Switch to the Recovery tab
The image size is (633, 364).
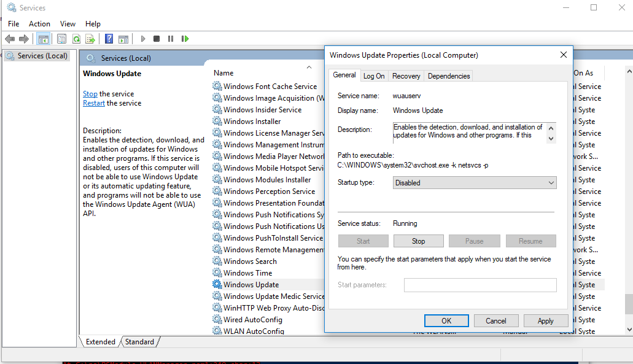406,76
